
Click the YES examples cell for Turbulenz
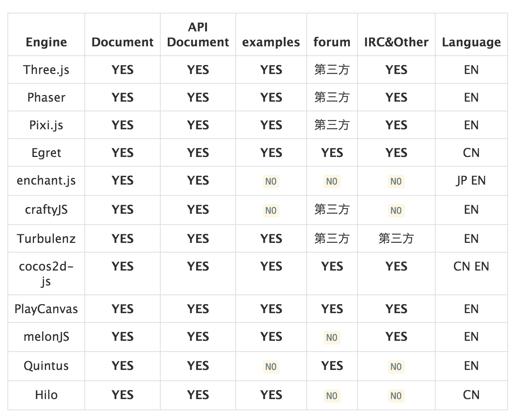[x=271, y=239]
